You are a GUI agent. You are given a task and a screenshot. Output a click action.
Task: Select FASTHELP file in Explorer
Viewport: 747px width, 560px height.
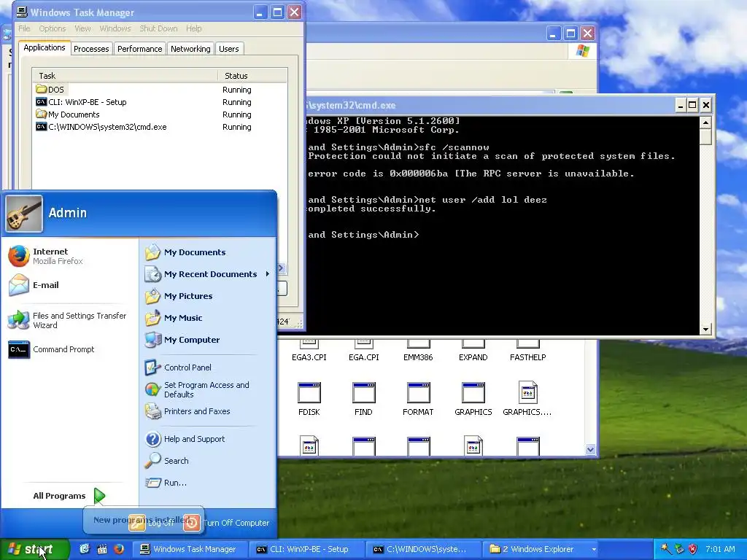[527, 351]
